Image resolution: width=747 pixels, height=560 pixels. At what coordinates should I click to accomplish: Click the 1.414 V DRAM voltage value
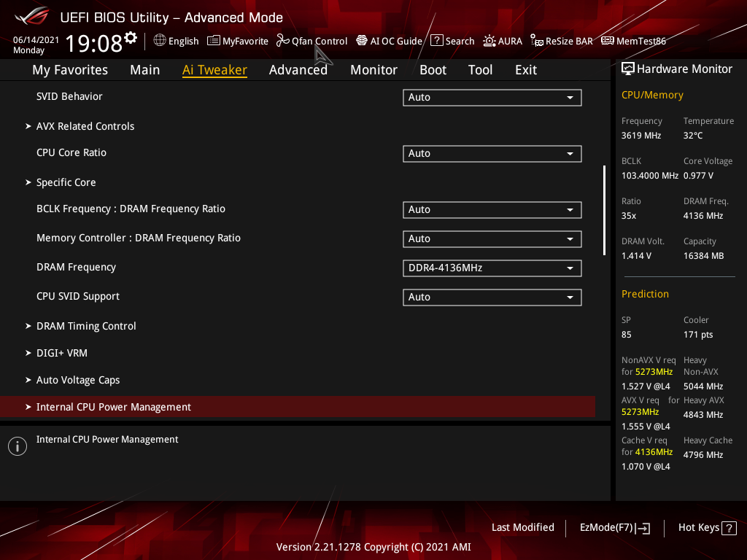click(x=636, y=256)
